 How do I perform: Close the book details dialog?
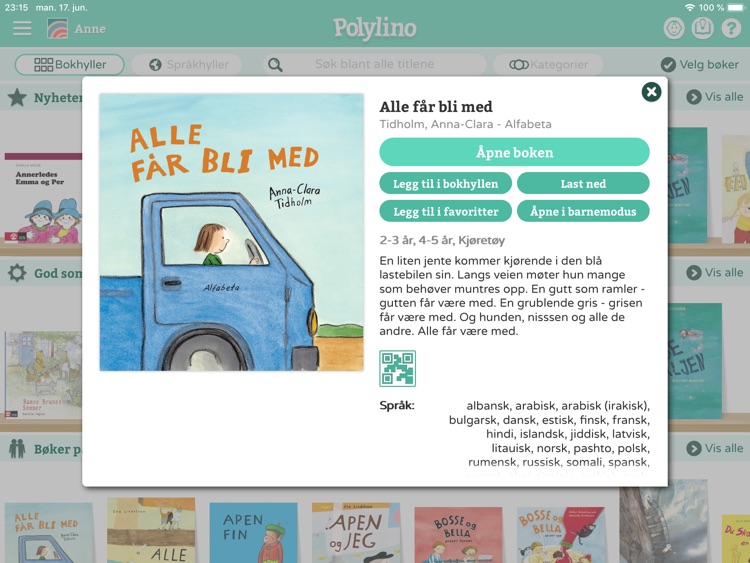pyautogui.click(x=651, y=92)
